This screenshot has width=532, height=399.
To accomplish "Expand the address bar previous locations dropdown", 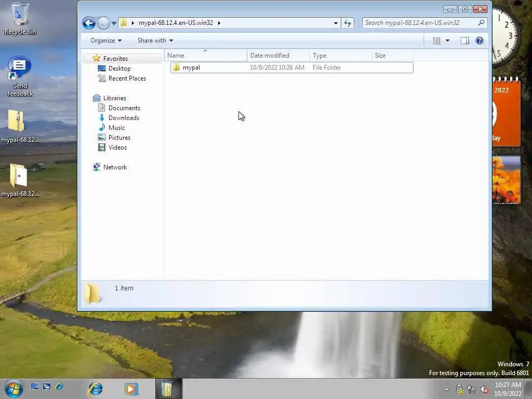I will [336, 23].
